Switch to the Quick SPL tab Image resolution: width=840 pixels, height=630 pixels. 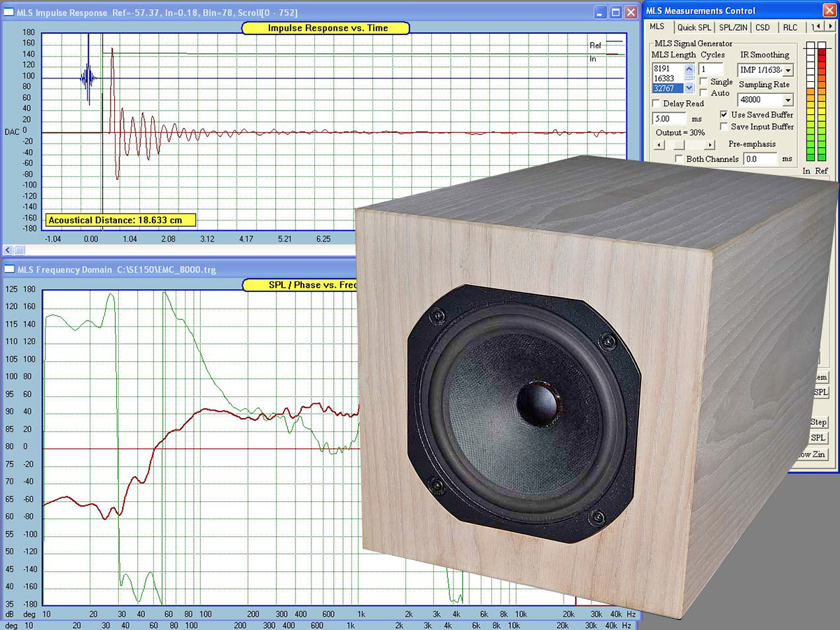(x=694, y=27)
